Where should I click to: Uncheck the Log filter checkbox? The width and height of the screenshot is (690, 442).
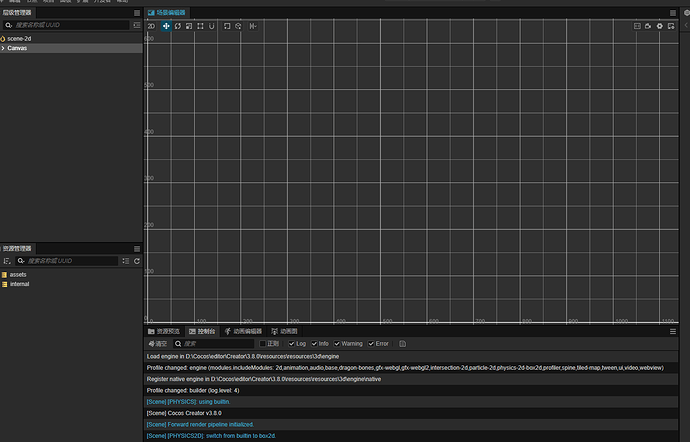pos(291,344)
